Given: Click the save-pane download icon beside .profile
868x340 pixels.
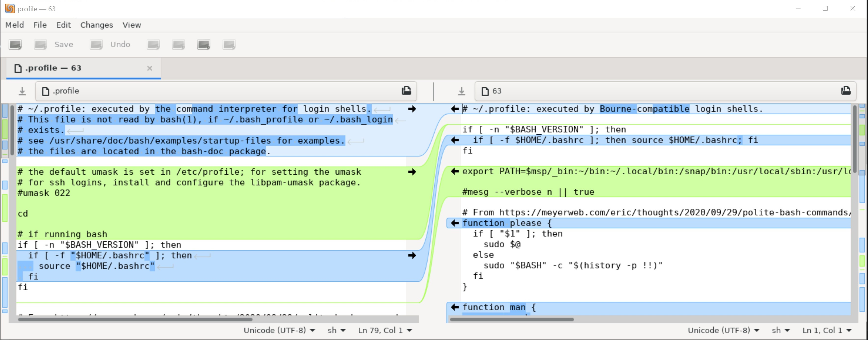Looking at the screenshot, I should point(22,91).
